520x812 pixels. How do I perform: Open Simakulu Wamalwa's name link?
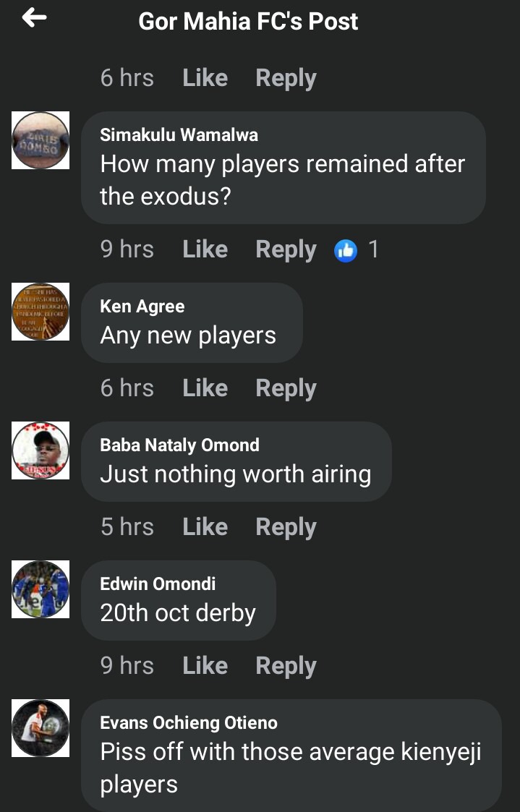pos(179,135)
